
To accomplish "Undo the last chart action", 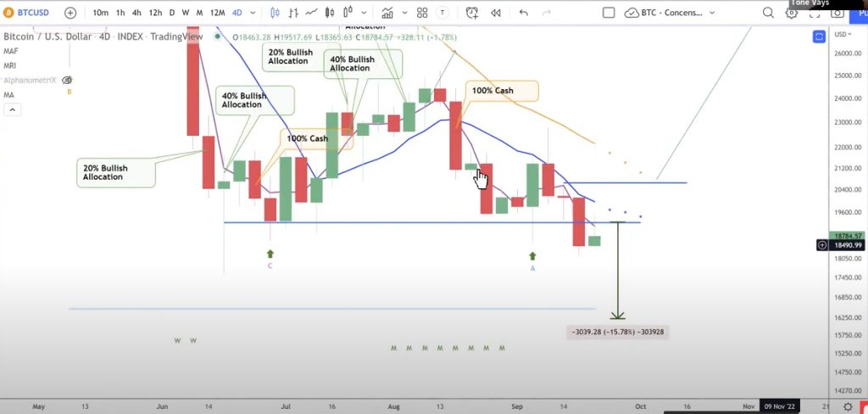I will (x=524, y=13).
